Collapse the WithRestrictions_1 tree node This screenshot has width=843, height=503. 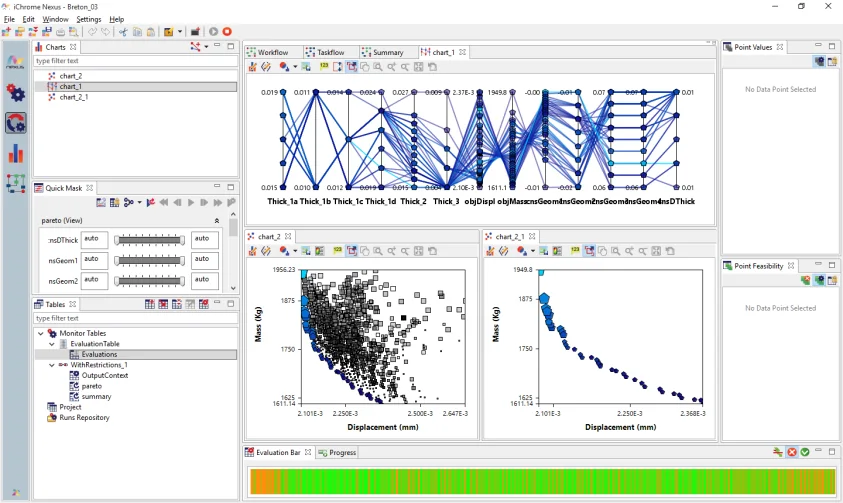click(x=52, y=365)
